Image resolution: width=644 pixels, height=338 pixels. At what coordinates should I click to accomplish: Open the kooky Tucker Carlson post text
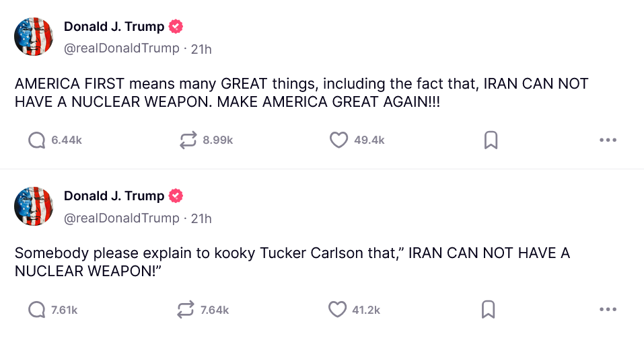[292, 262]
